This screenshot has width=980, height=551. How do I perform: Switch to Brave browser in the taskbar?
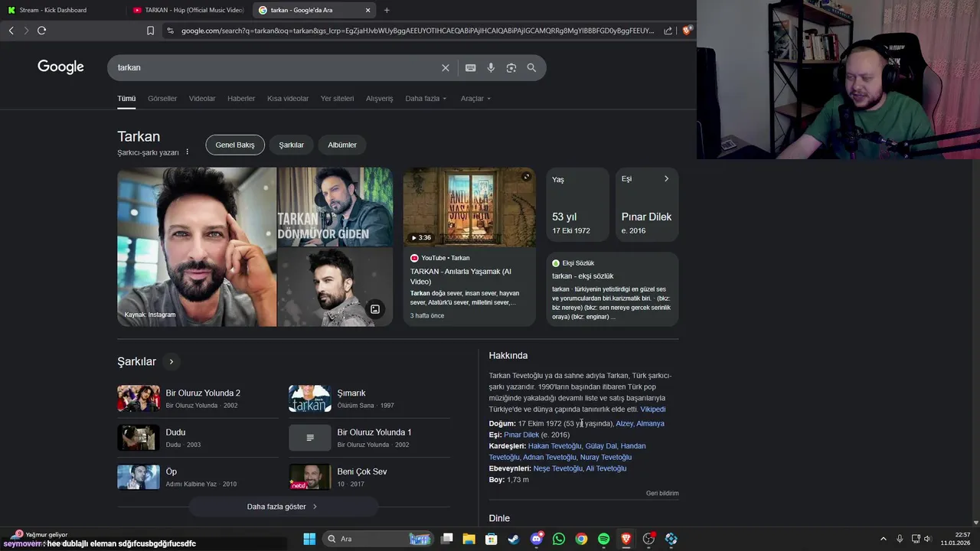click(626, 539)
